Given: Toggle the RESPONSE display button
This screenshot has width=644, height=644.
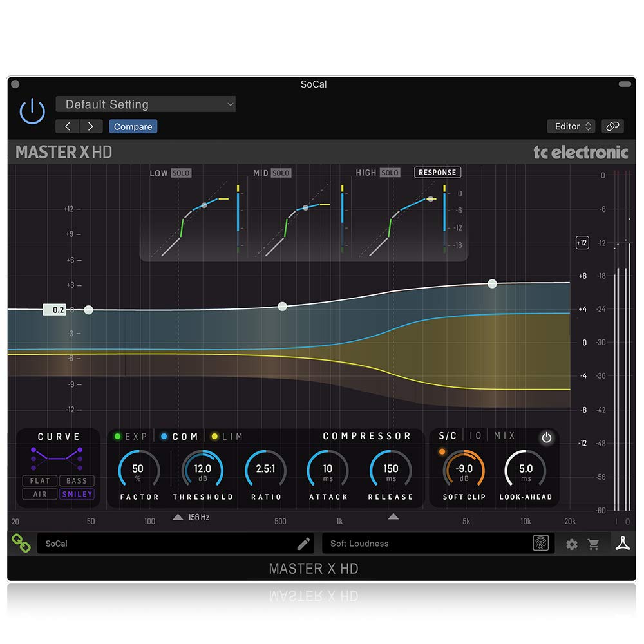Looking at the screenshot, I should tap(437, 173).
